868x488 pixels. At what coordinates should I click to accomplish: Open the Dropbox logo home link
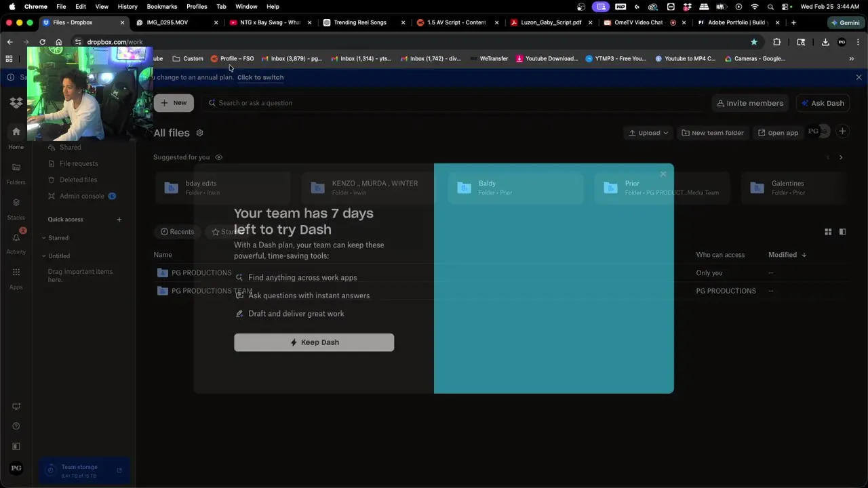pyautogui.click(x=16, y=103)
